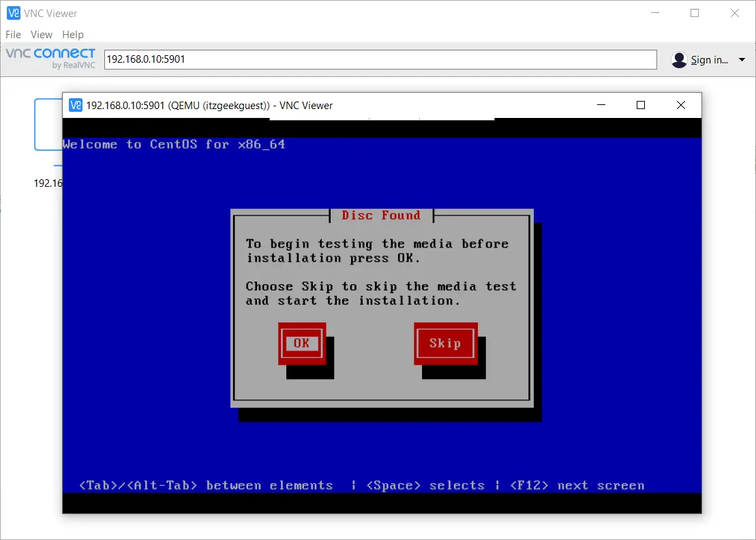756x540 pixels.
Task: Minimize the main VNC Viewer window
Action: click(x=654, y=13)
